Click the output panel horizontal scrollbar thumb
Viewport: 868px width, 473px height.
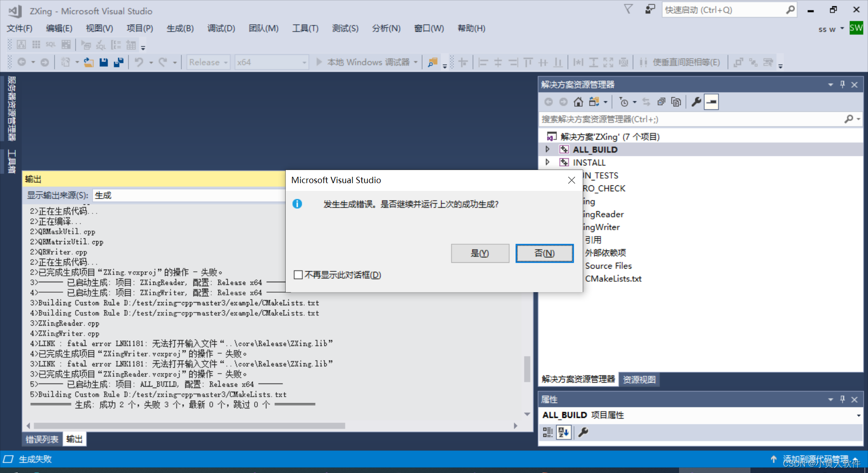pyautogui.click(x=189, y=426)
